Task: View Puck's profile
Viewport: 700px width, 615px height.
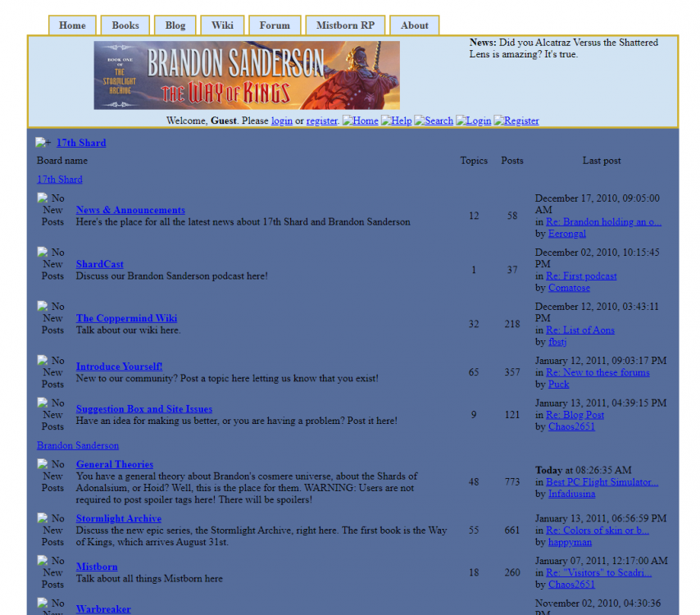Action: [x=558, y=384]
